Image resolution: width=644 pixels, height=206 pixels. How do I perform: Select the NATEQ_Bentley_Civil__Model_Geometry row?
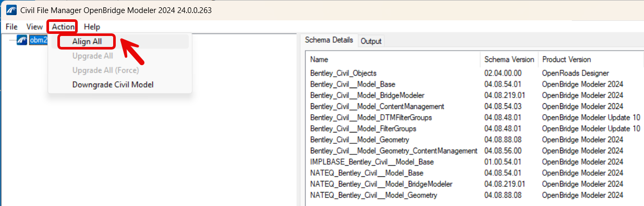(475, 195)
